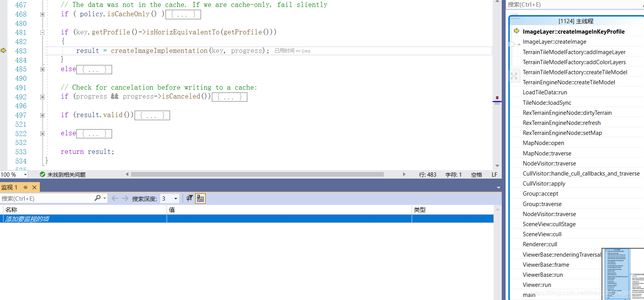Screen dimensions: 644x300
Task: Click the 值 column header
Action: coord(289,210)
